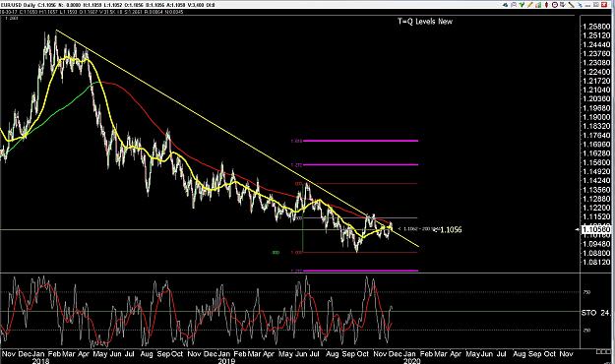Maximize the EUR/USD chart window

click(x=596, y=5)
